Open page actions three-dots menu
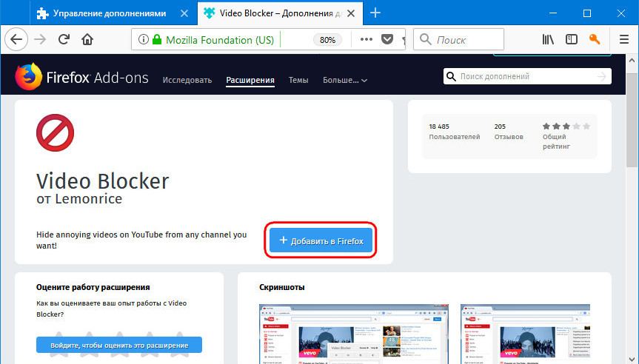 [367, 39]
